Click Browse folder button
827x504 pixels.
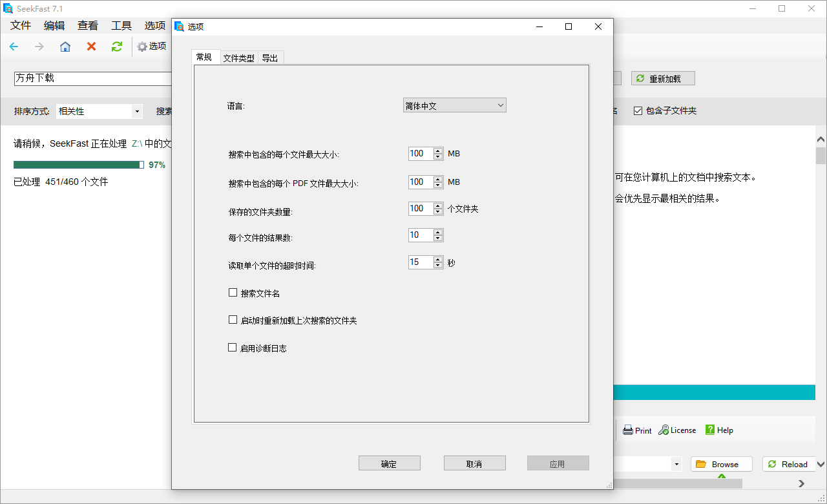(x=722, y=464)
